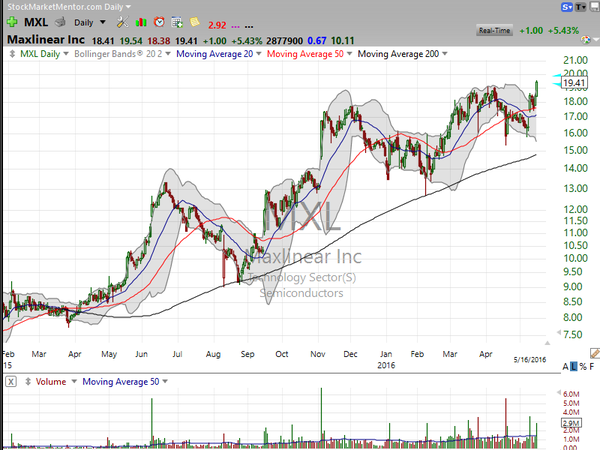
Task: Click the green plus add-symbol icon
Action: click(12, 22)
